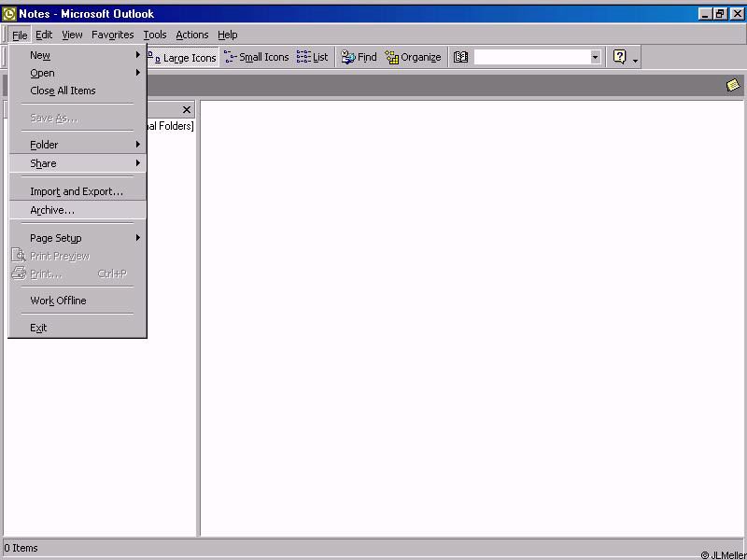Click the Find toolbar icon

point(359,57)
